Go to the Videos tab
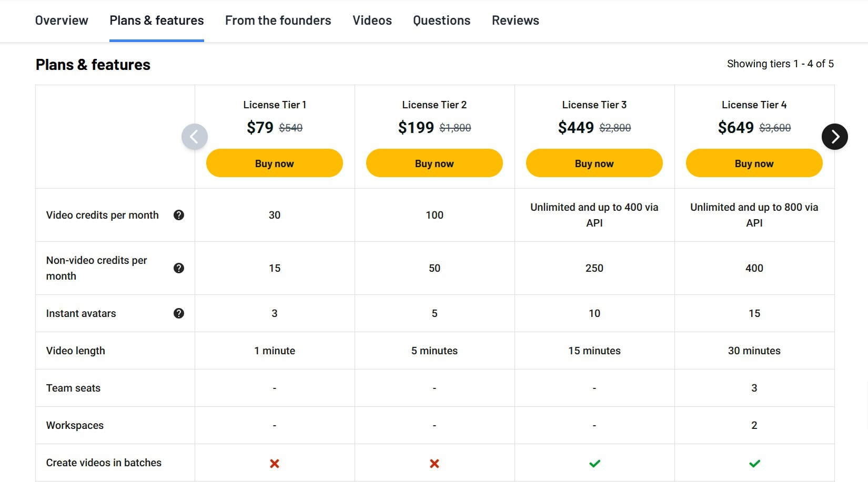This screenshot has width=868, height=482. tap(372, 20)
